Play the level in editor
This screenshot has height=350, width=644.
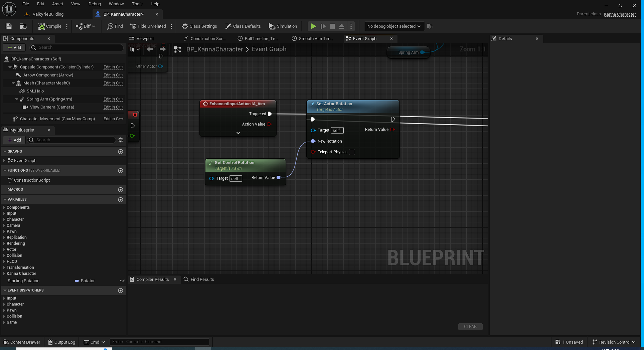coord(313,26)
